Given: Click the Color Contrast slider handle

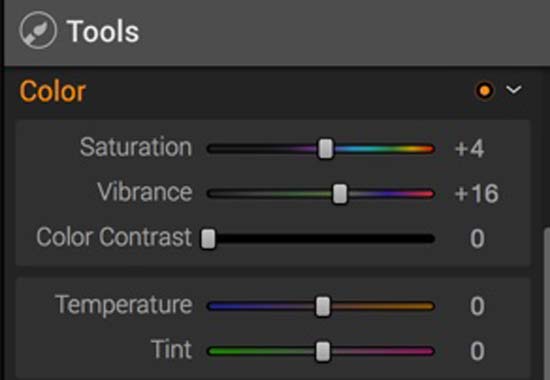Looking at the screenshot, I should 208,239.
